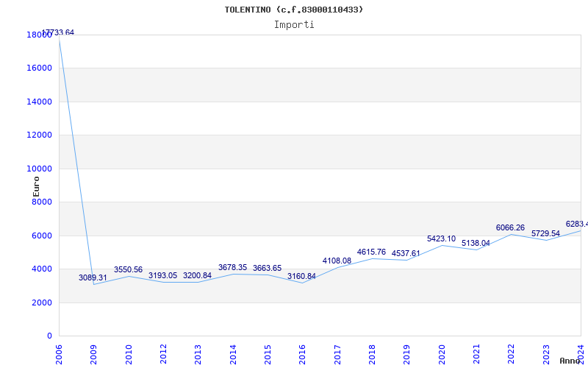Select data label 17733.64
Image resolution: width=588 pixels, height=368 pixels.
click(x=57, y=32)
